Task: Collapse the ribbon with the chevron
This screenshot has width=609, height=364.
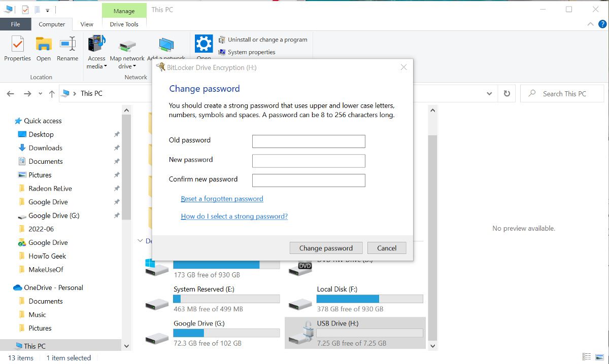Action: [590, 24]
